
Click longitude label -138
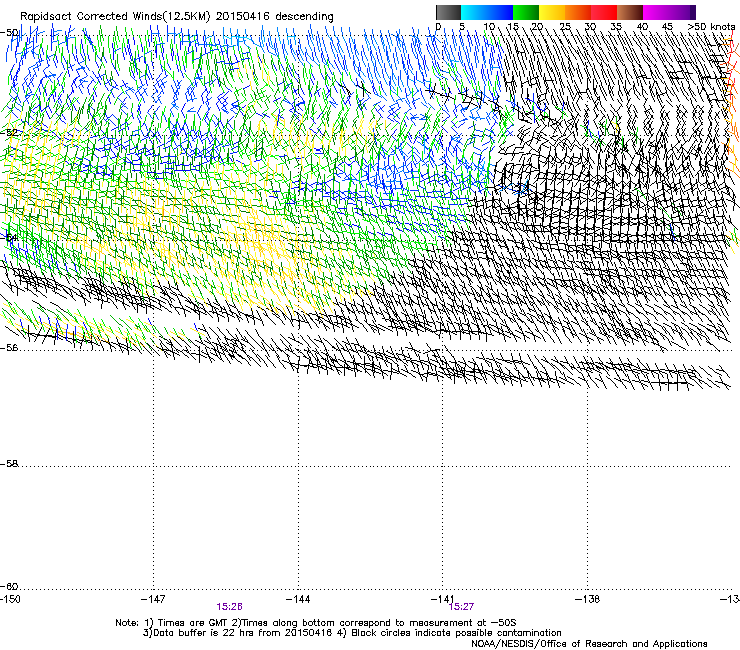tap(588, 599)
